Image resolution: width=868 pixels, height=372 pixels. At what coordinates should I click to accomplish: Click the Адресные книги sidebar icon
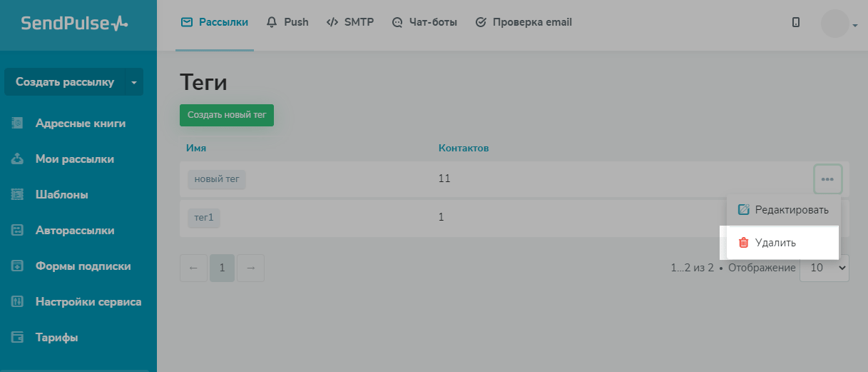[18, 123]
